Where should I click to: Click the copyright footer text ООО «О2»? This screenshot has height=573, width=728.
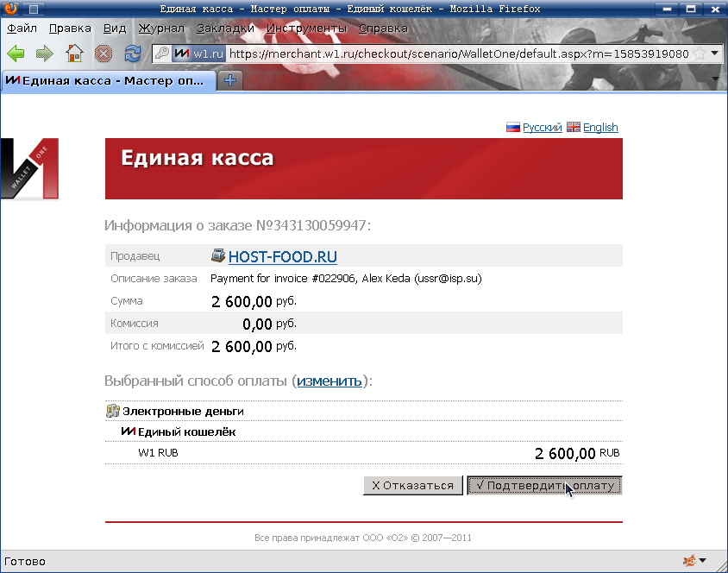coord(363,538)
